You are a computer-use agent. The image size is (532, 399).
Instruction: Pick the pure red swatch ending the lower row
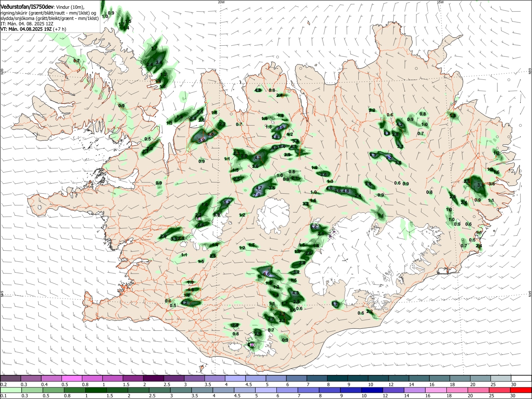click(521, 390)
